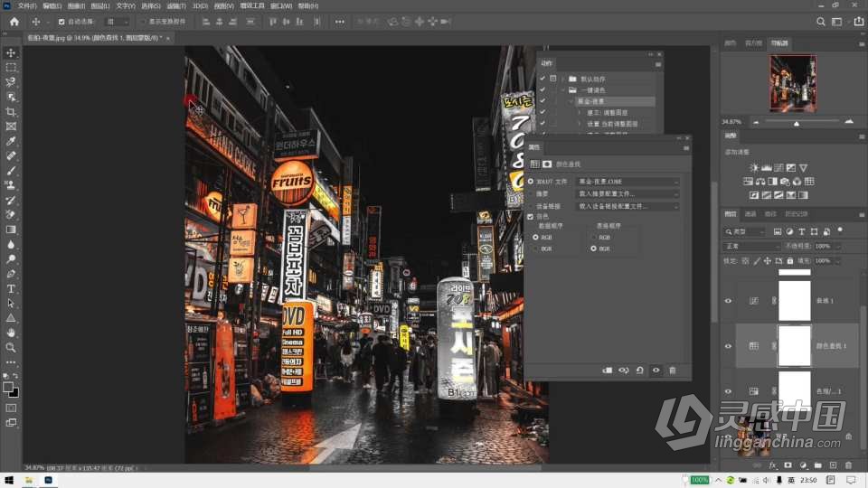The image size is (868, 488).
Task: Select the 3DLUT 文件 radio button
Action: pos(531,182)
